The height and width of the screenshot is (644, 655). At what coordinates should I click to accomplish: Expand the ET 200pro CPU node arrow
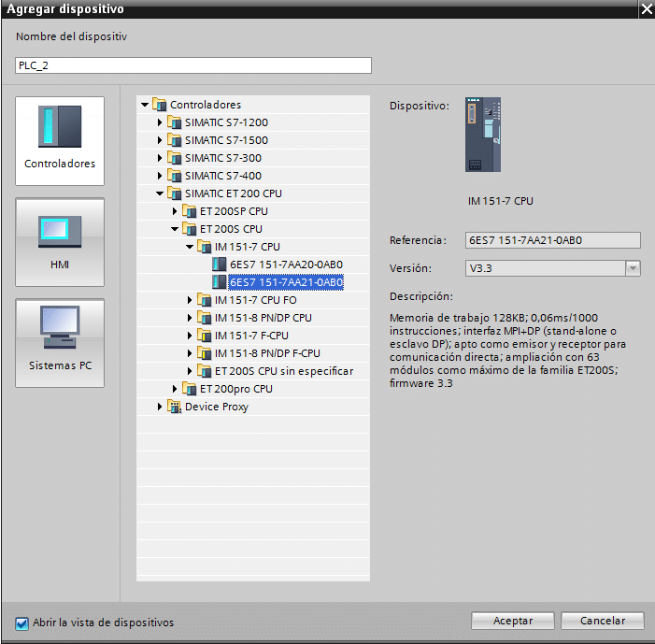pos(175,389)
